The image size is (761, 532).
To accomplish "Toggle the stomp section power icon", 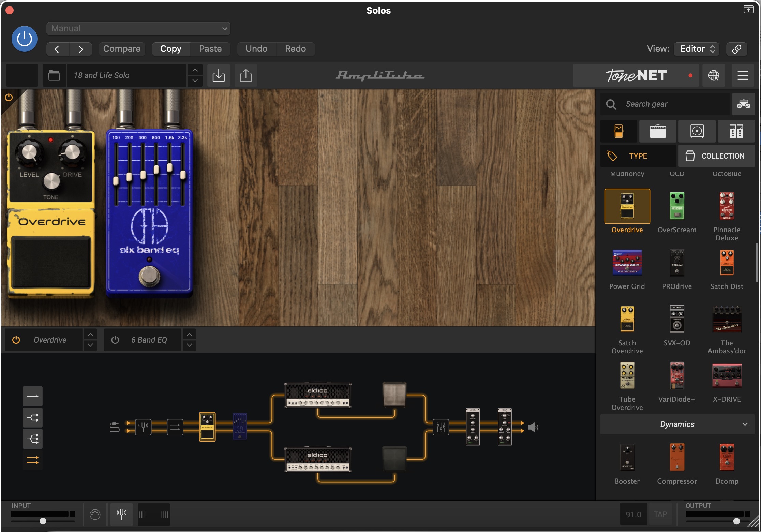I will point(9,98).
